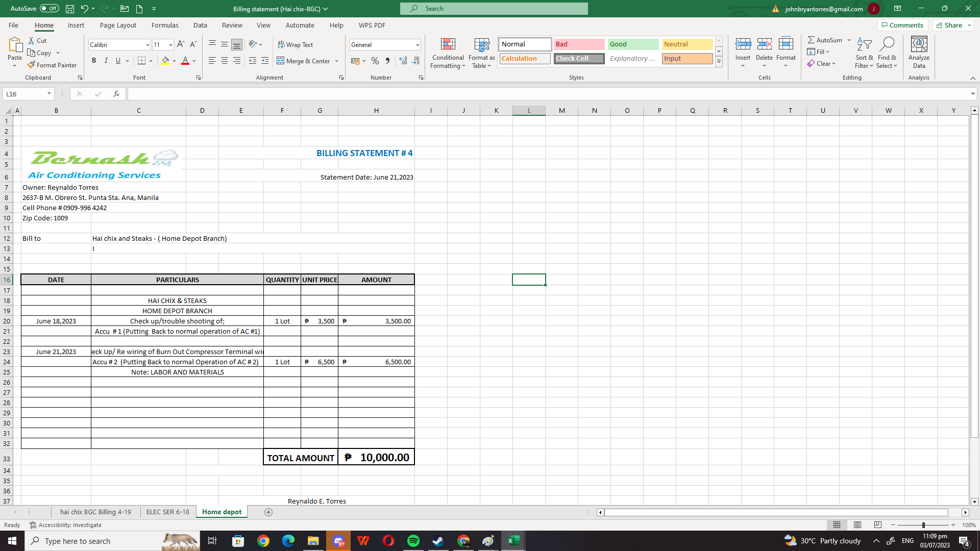Toggle Bold formatting
980x551 pixels.
click(94, 61)
